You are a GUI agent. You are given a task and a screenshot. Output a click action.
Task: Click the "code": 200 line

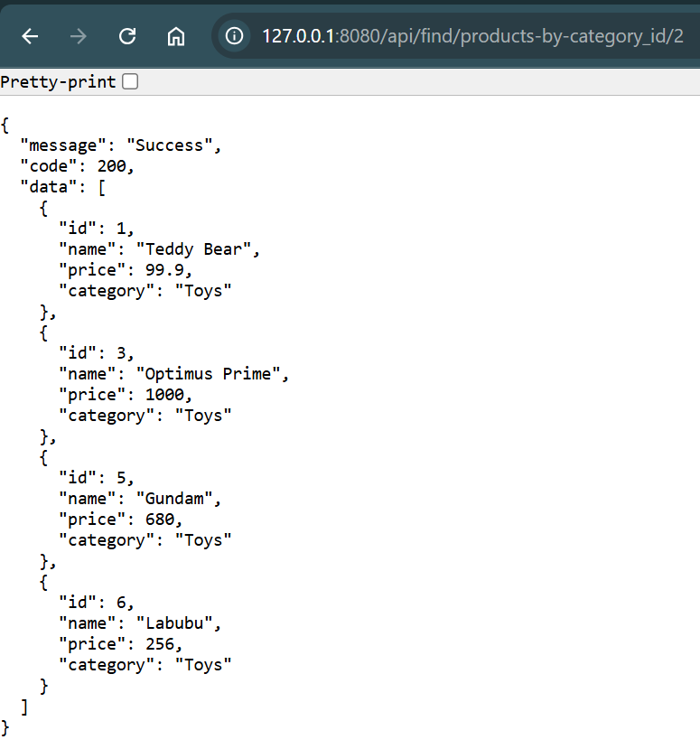[x=78, y=166]
